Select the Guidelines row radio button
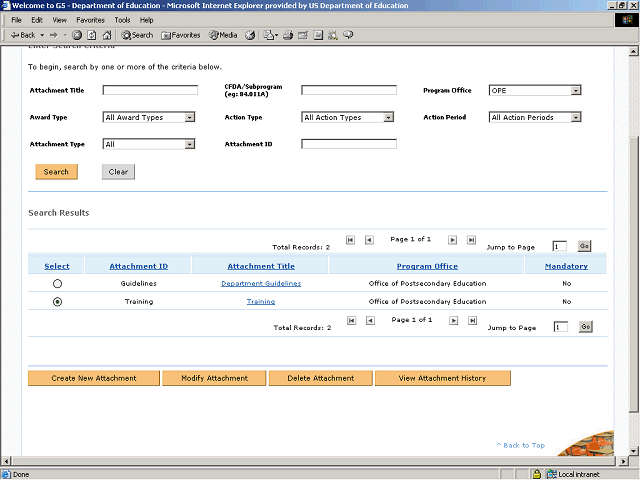This screenshot has height=480, width=640. coord(57,284)
